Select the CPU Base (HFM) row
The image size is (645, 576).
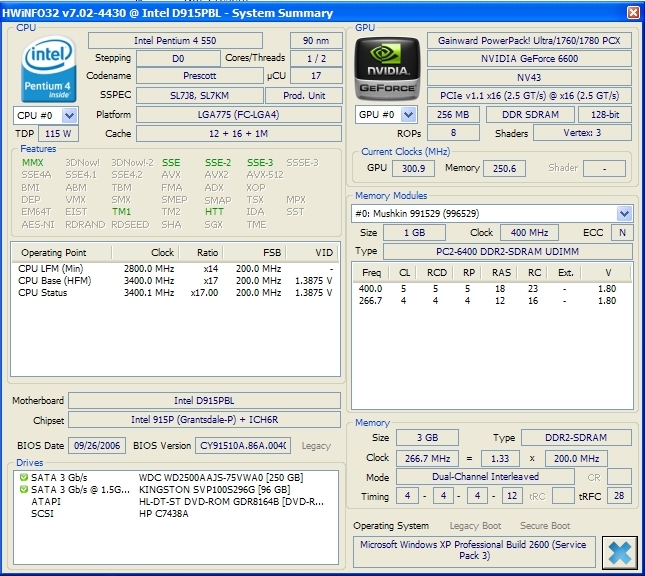[175, 281]
